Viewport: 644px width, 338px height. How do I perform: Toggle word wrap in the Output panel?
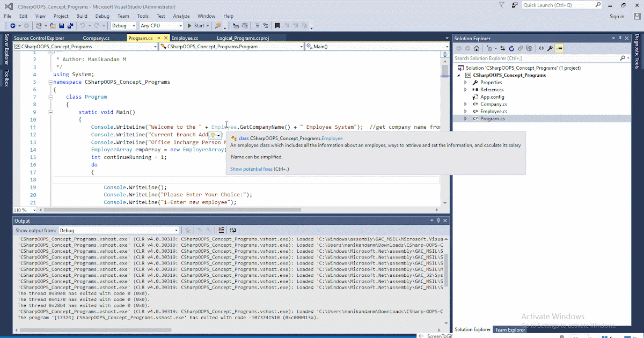click(232, 230)
